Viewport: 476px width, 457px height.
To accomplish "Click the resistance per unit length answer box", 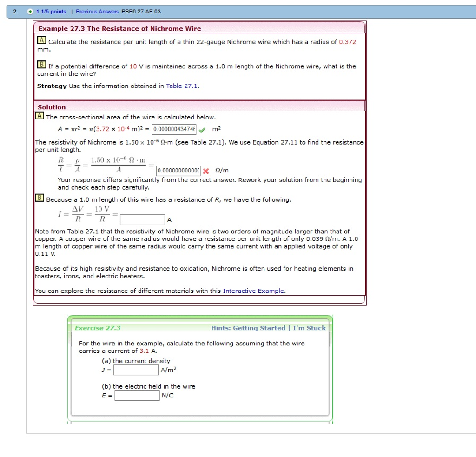I will coord(179,171).
